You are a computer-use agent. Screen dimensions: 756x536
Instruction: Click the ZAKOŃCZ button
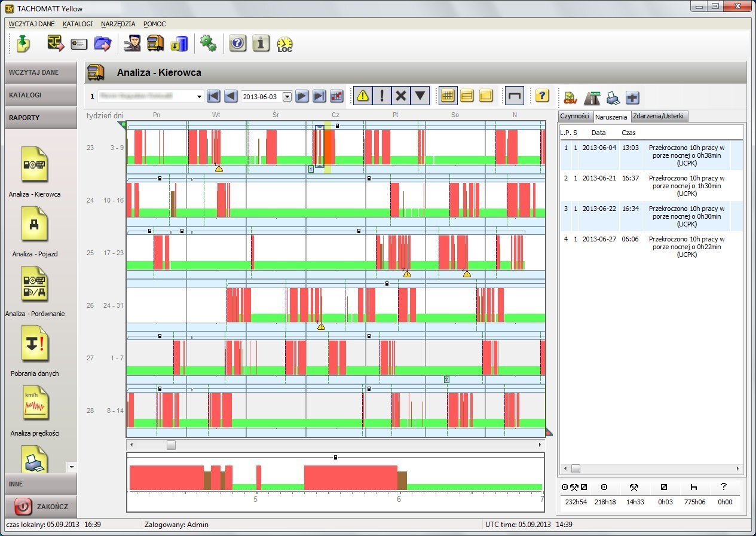(x=42, y=507)
